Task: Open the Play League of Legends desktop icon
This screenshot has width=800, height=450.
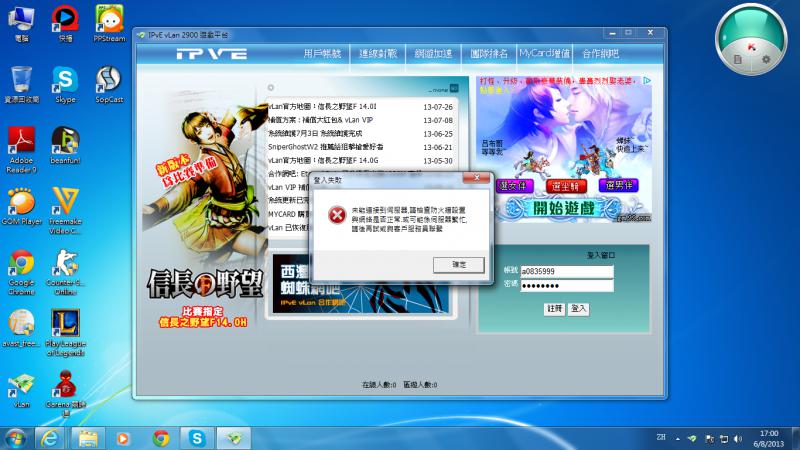Action: pos(65,333)
